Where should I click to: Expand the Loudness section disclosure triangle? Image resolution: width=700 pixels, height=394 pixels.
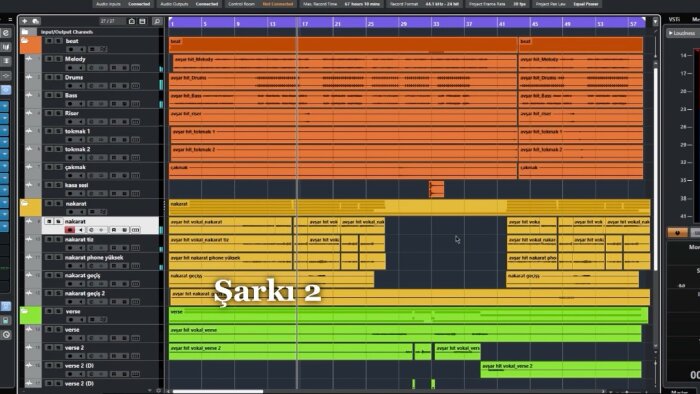pyautogui.click(x=671, y=33)
